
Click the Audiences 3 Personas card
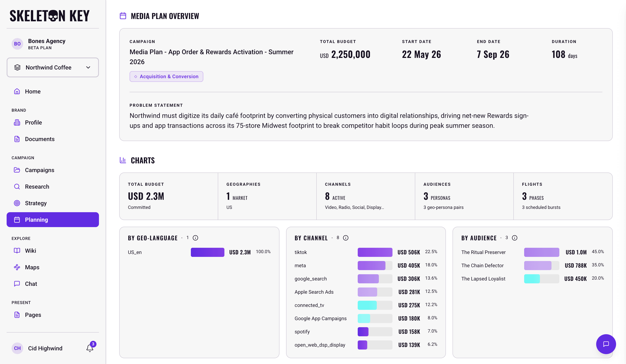(464, 196)
